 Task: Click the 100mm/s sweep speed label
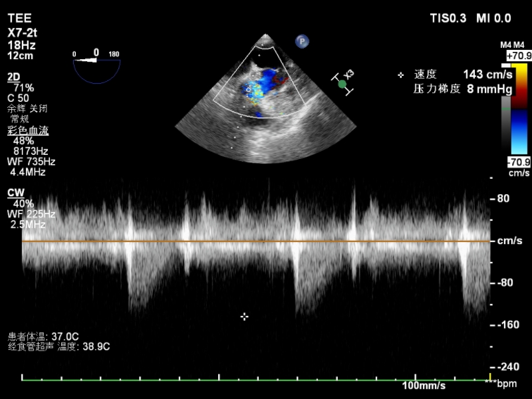tap(424, 386)
